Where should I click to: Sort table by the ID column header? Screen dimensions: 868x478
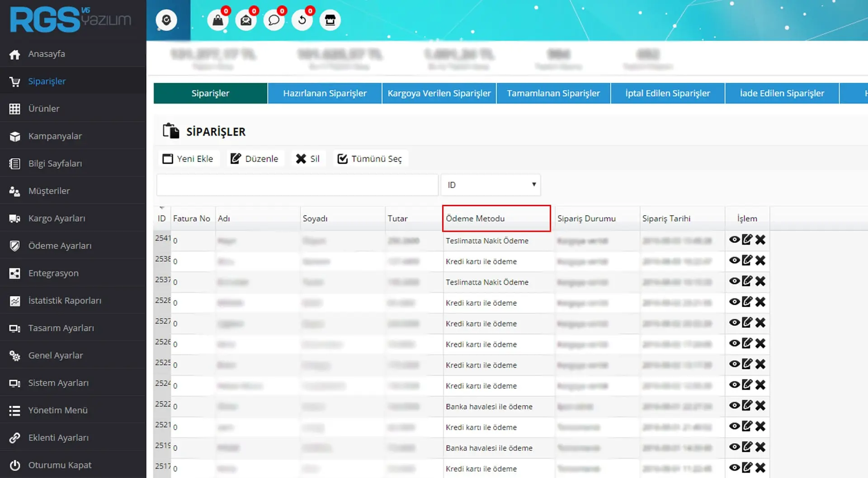pos(161,218)
